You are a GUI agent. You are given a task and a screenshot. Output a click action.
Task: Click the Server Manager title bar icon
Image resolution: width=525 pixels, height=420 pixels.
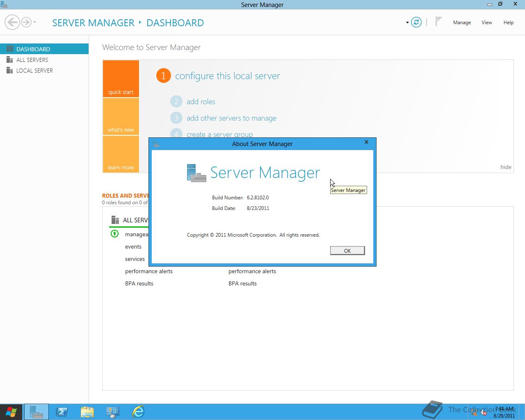[x=4, y=5]
